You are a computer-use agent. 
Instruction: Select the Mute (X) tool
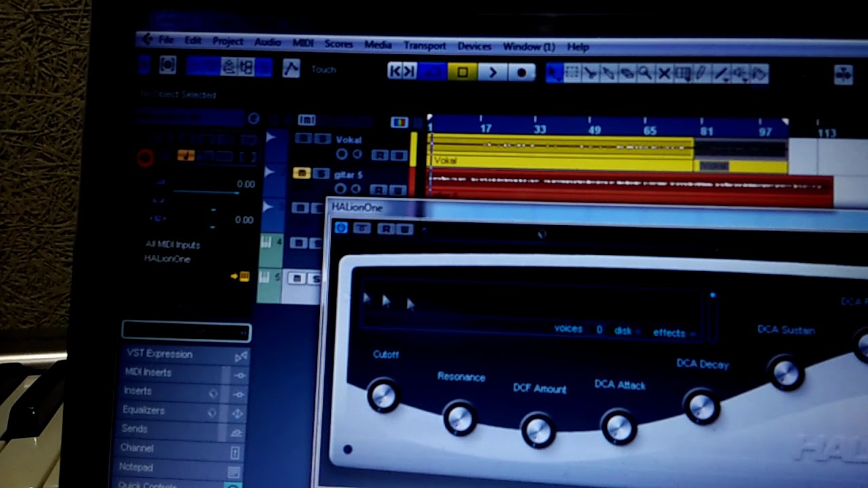tap(664, 73)
